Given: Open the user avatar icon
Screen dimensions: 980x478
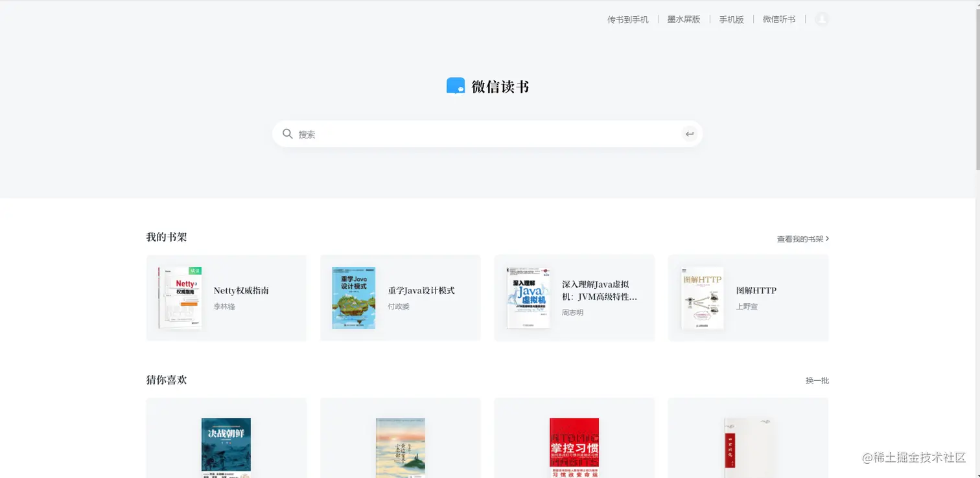Looking at the screenshot, I should pos(822,19).
